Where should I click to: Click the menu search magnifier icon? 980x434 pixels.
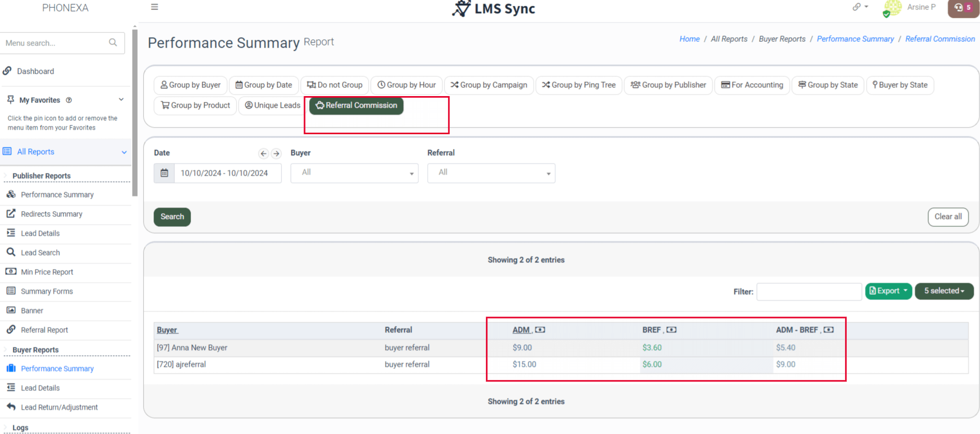[113, 43]
